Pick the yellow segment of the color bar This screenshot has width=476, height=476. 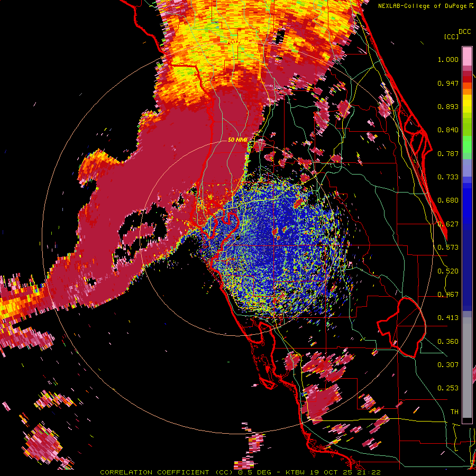tap(467, 104)
